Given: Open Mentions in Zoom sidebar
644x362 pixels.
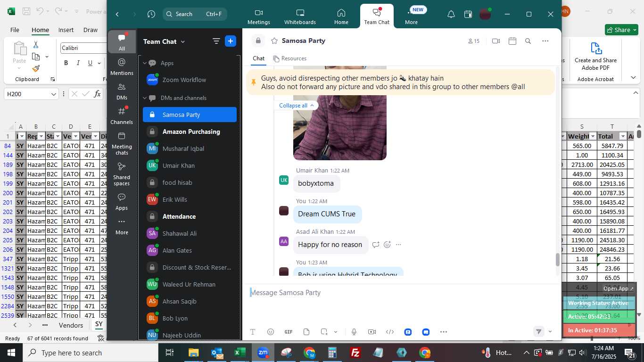Looking at the screenshot, I should [x=122, y=66].
